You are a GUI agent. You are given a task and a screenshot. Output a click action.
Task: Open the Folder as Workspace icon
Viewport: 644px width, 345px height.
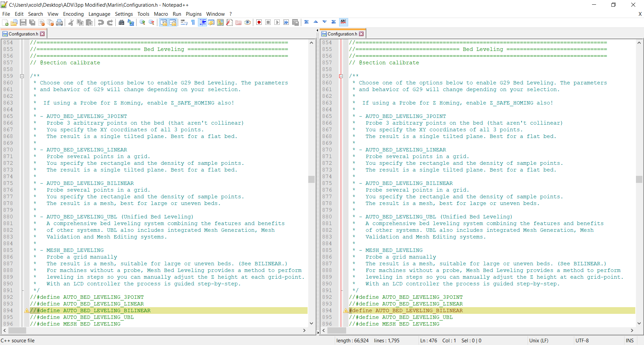(x=238, y=22)
